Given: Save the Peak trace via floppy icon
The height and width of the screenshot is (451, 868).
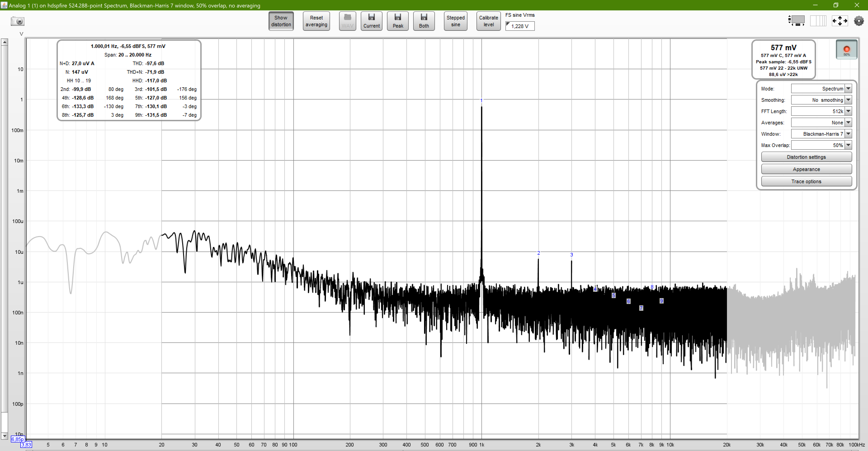Looking at the screenshot, I should (398, 21).
